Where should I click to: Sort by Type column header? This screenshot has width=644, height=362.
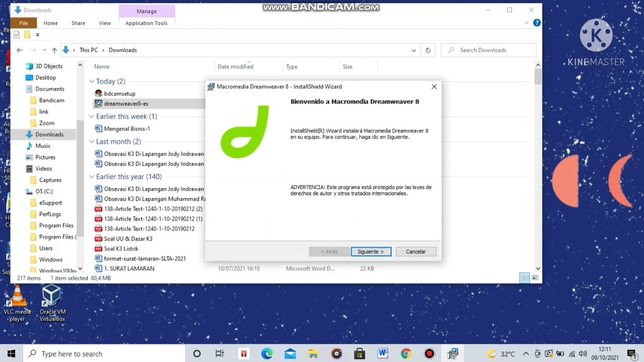[292, 66]
